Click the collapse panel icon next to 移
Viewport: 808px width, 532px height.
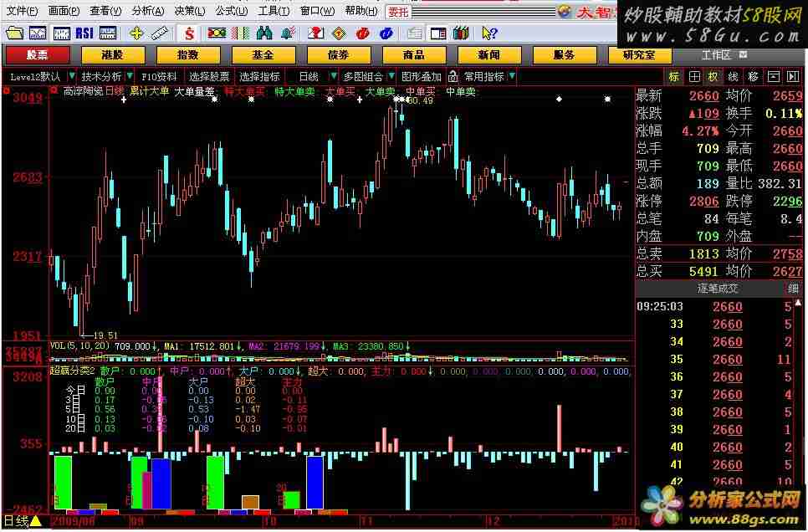click(x=774, y=77)
